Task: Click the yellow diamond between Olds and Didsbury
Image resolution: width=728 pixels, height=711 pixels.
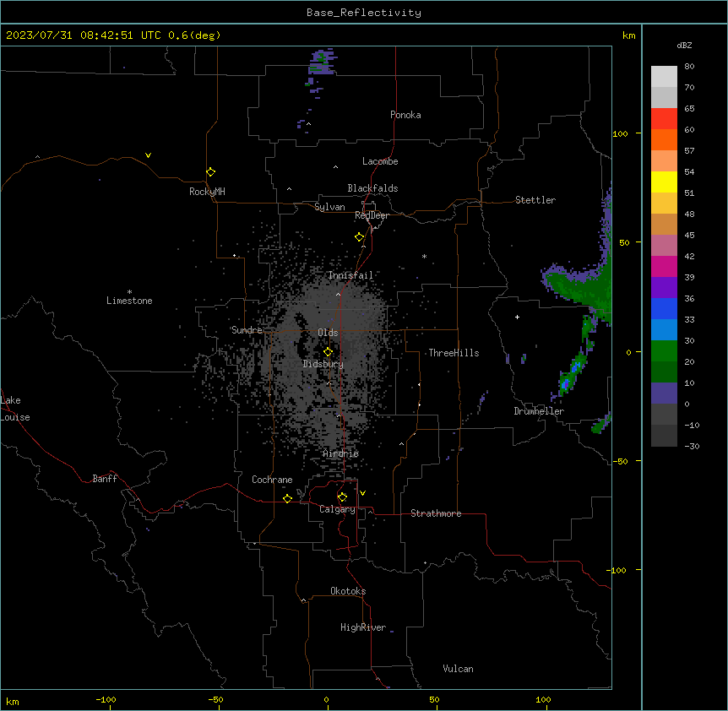Action: tap(328, 351)
